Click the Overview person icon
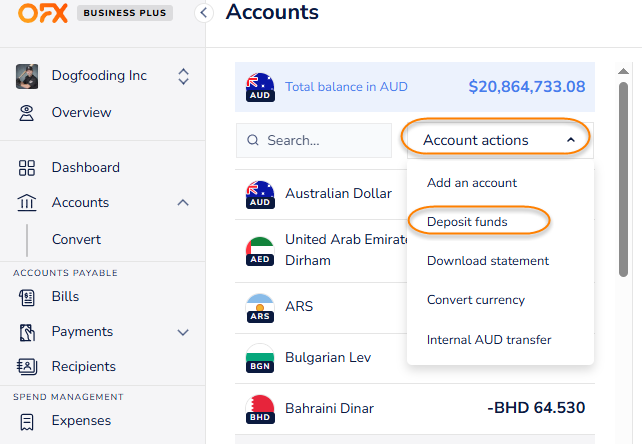642x444 pixels. 27,113
